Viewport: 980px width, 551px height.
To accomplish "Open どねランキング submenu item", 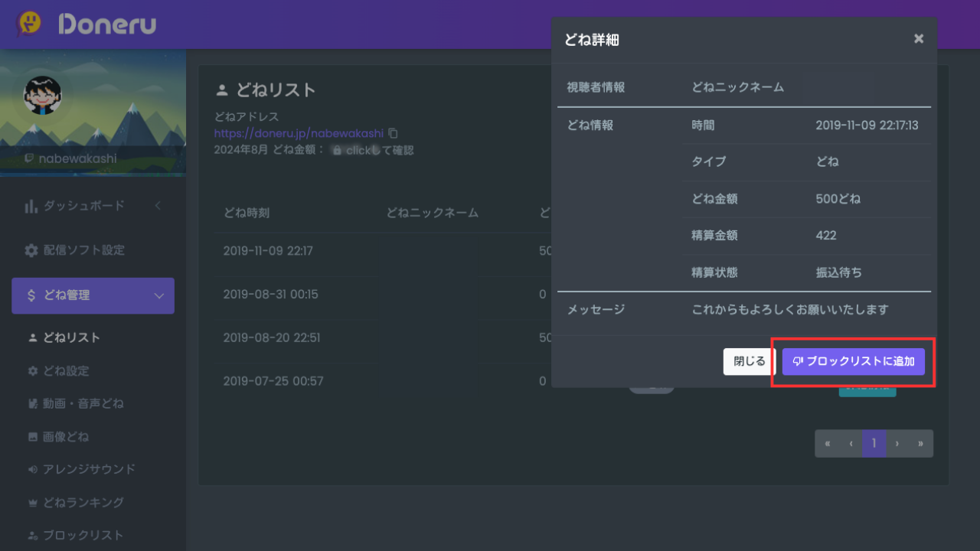I will pos(83,503).
